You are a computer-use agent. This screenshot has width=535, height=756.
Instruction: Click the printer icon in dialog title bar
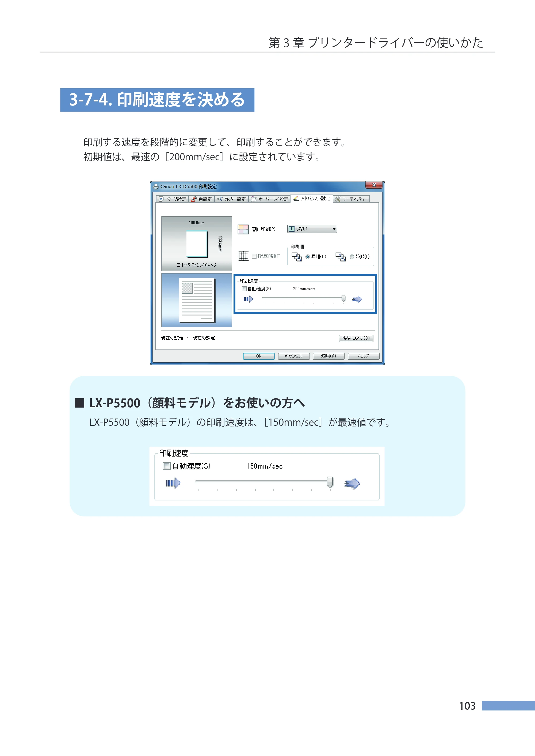(156, 187)
